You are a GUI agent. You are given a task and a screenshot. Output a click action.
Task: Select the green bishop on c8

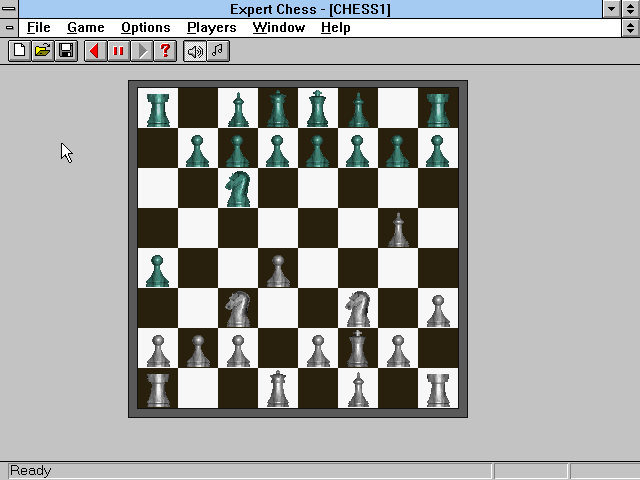[238, 108]
